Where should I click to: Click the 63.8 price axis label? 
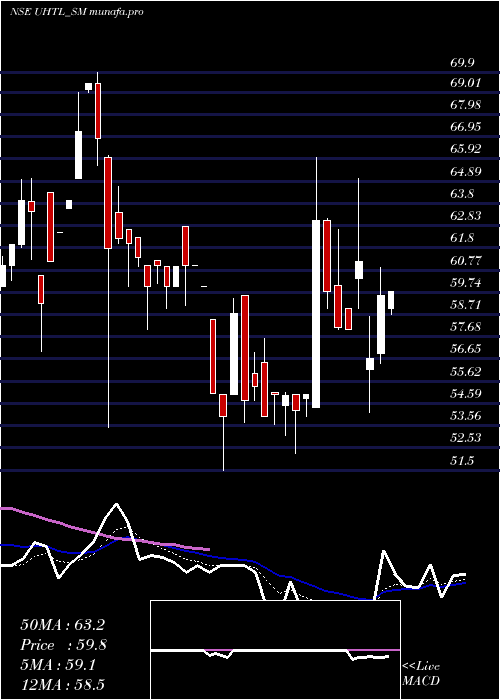tap(462, 194)
